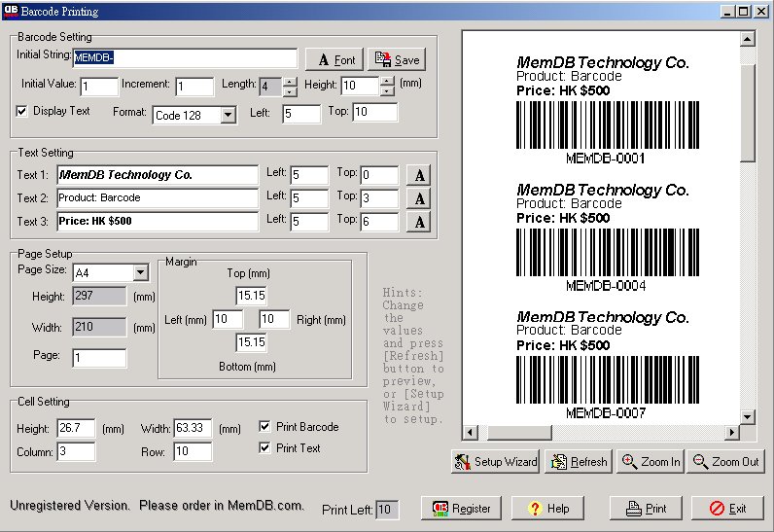Viewport: 774px width, 532px height.
Task: Click the Register button
Action: [x=461, y=509]
